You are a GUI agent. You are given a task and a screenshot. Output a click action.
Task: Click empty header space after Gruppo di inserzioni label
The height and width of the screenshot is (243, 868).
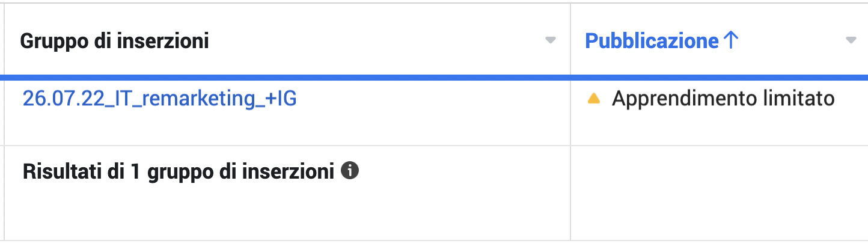point(373,41)
